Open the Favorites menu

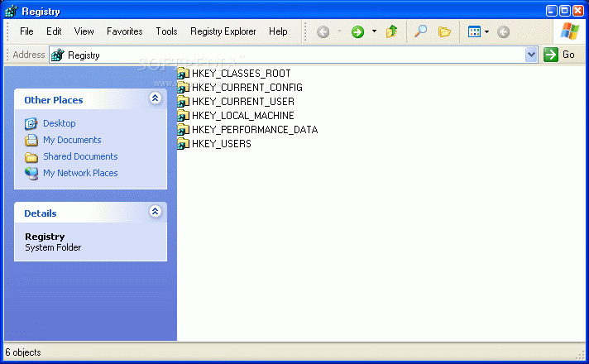[x=125, y=31]
